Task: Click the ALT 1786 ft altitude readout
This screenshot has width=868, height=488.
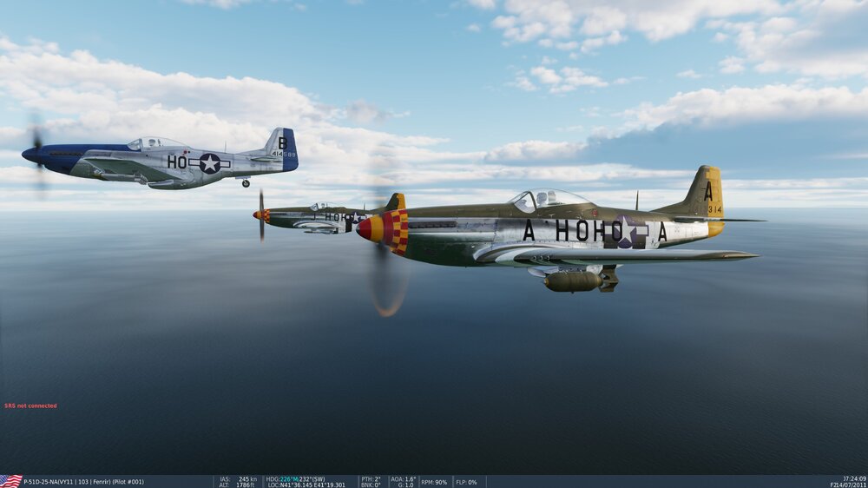Action: tap(239, 485)
